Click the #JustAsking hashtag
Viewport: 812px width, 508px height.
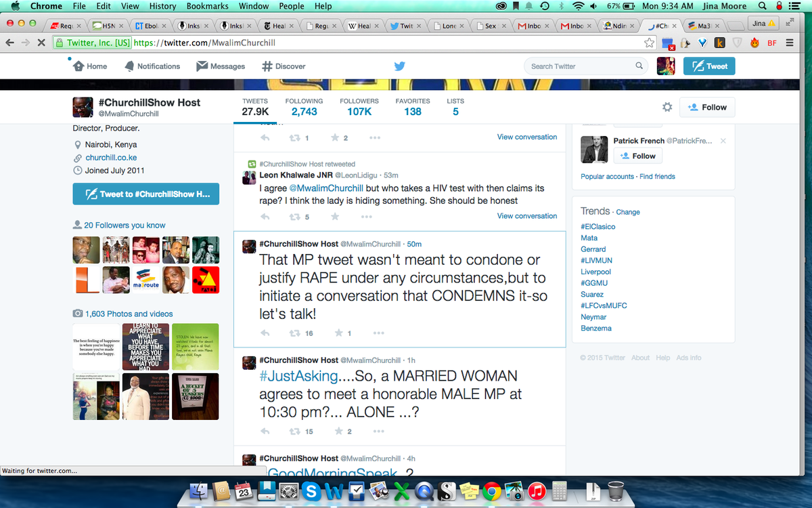(x=298, y=376)
